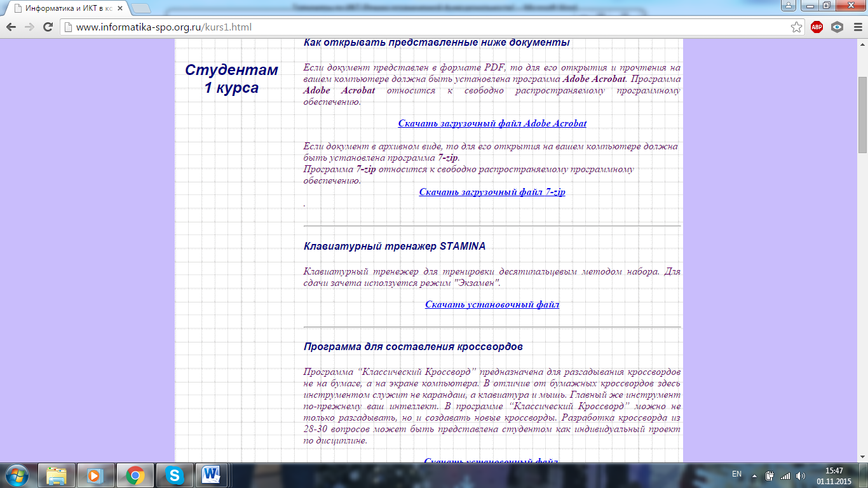The image size is (868, 488).
Task: Select the Информатика и ИКТ tab
Action: (66, 8)
